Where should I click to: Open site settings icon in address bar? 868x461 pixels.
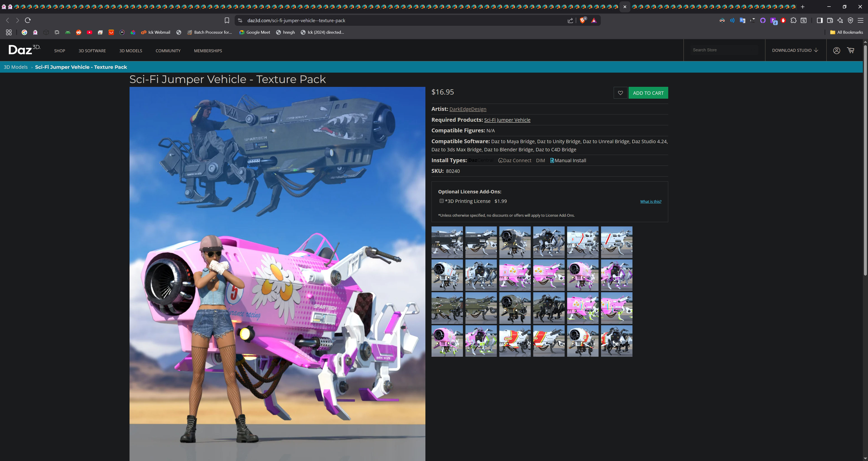coord(240,21)
